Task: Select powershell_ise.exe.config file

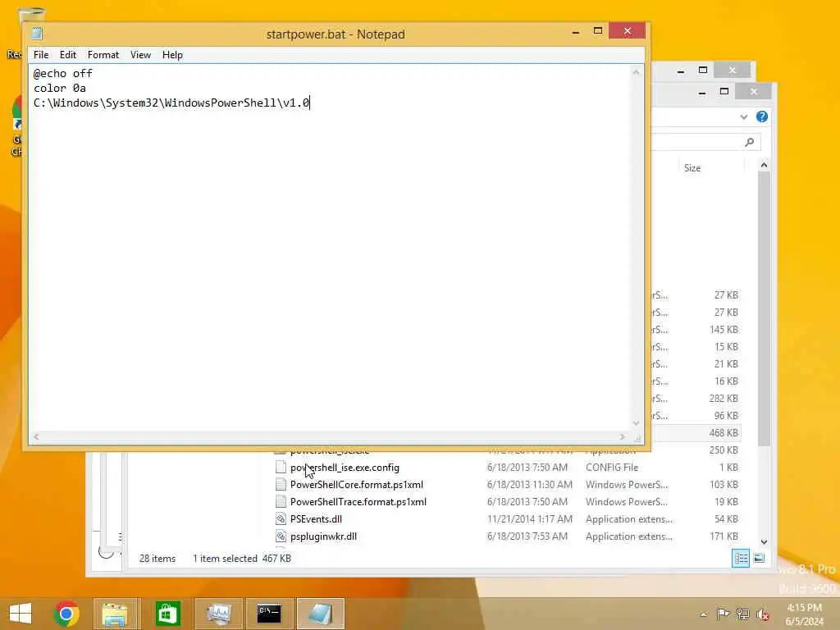Action: pos(345,468)
